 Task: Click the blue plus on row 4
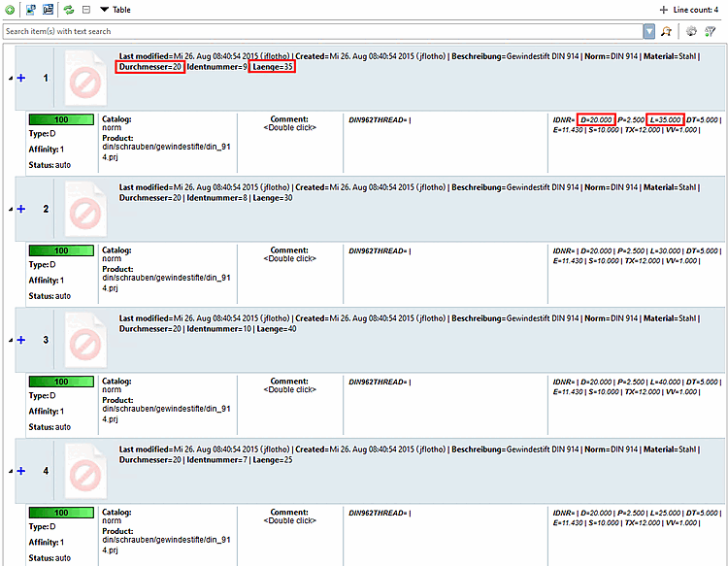(21, 471)
